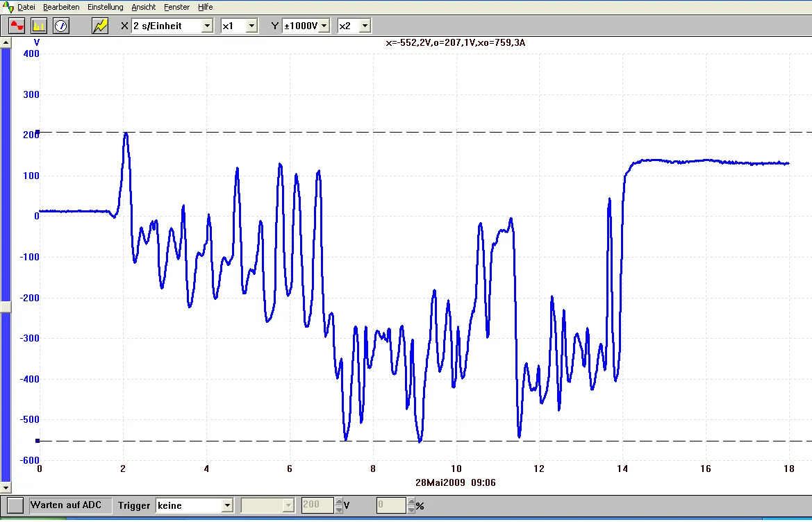Image resolution: width=812 pixels, height=522 pixels.
Task: Switch to the spectrum bar-chart mode icon
Action: (39, 26)
